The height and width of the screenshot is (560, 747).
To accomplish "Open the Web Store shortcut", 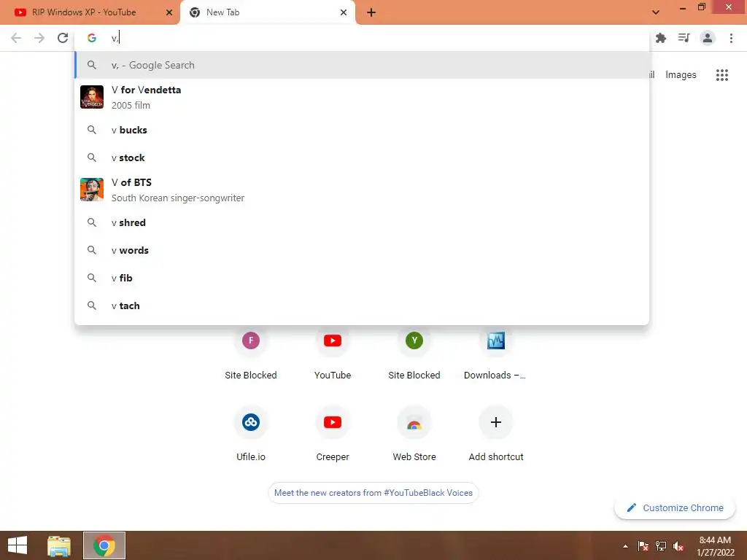I will [414, 433].
